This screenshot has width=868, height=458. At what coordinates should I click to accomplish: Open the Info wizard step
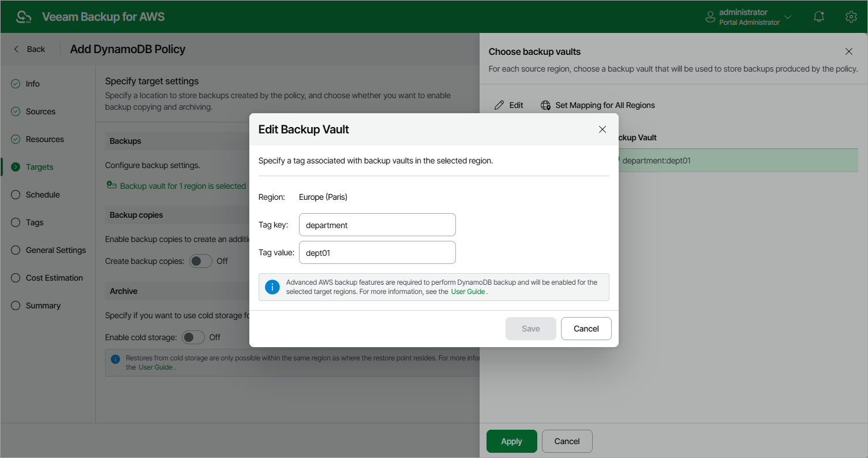tap(33, 84)
